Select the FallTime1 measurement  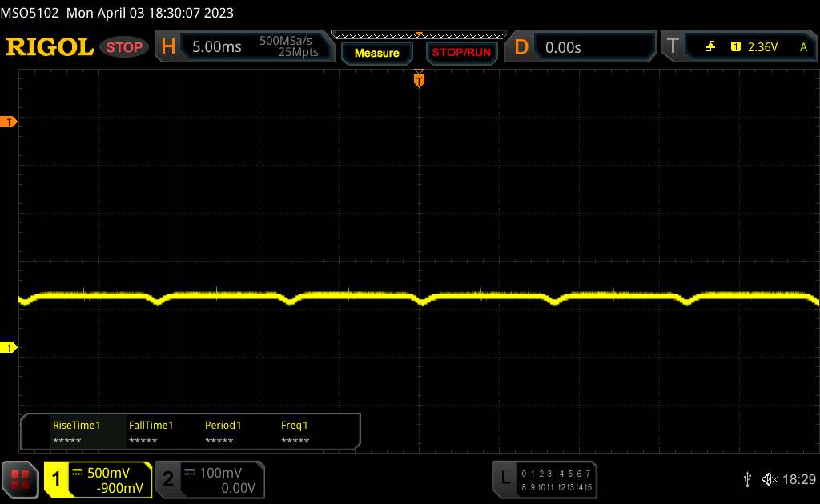pyautogui.click(x=151, y=432)
